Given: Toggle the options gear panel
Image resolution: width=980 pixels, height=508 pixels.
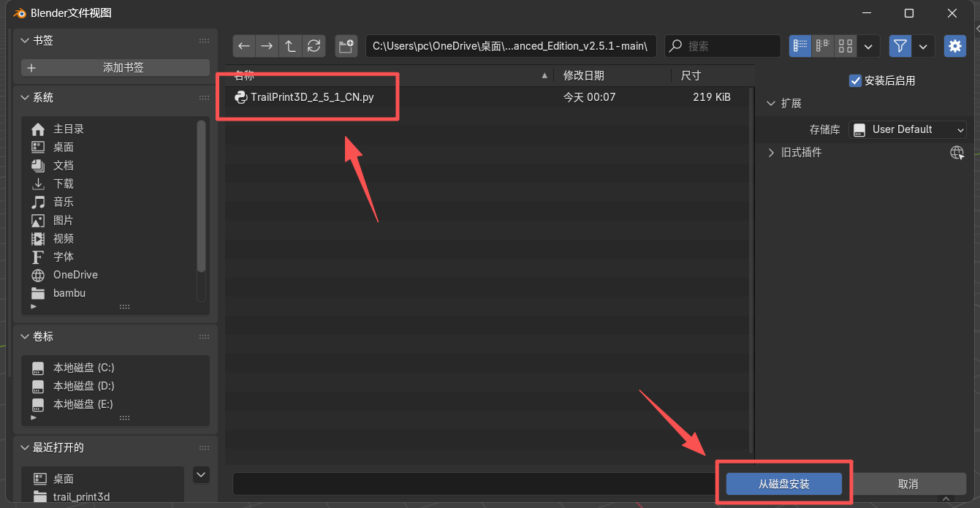Looking at the screenshot, I should (955, 46).
